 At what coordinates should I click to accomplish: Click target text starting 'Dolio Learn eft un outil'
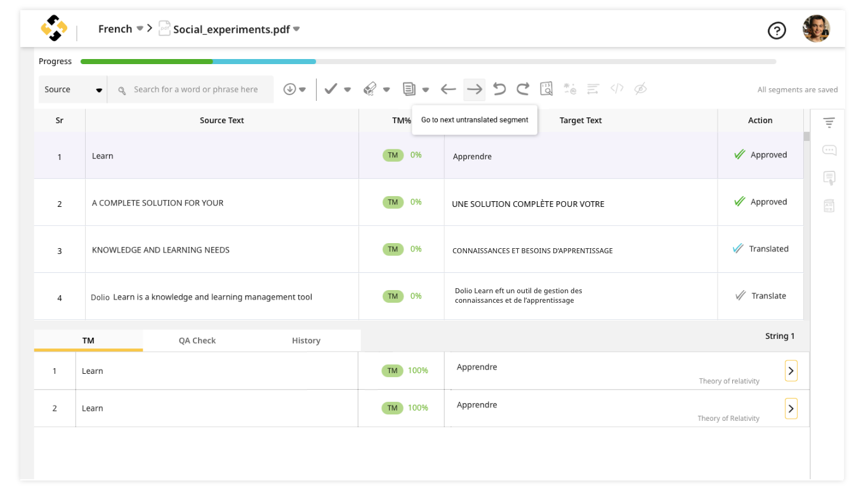[x=518, y=296]
